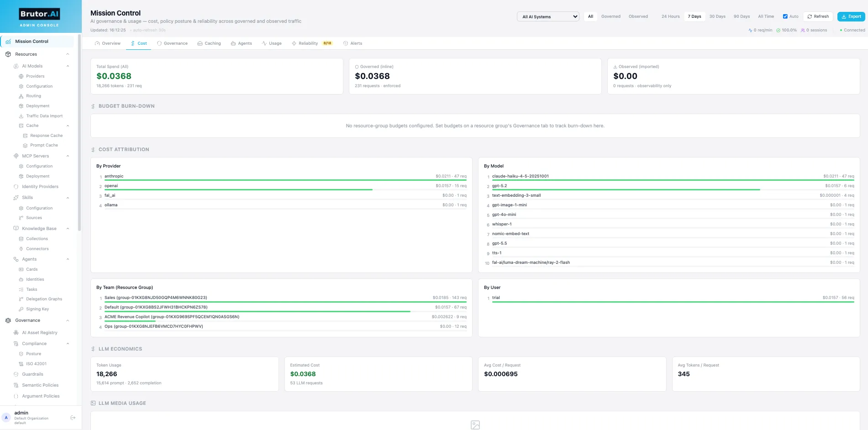Click the Total Spend (All) card
The image size is (868, 430).
[217, 76]
